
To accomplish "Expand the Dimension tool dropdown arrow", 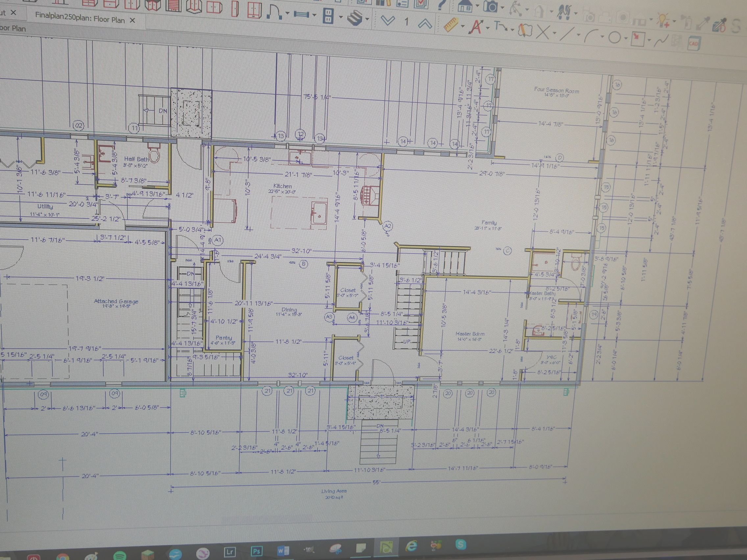I will 463,26.
